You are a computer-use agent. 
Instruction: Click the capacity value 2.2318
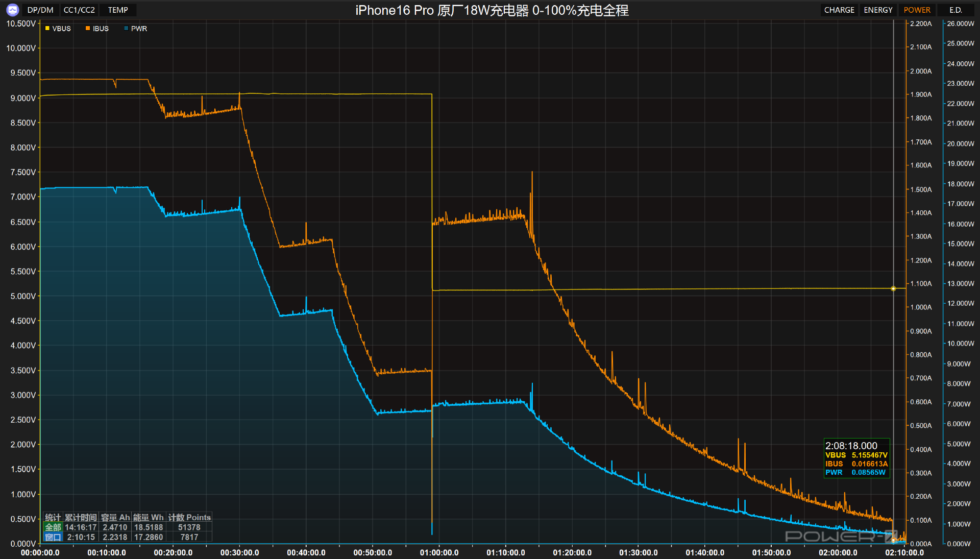[x=115, y=537]
